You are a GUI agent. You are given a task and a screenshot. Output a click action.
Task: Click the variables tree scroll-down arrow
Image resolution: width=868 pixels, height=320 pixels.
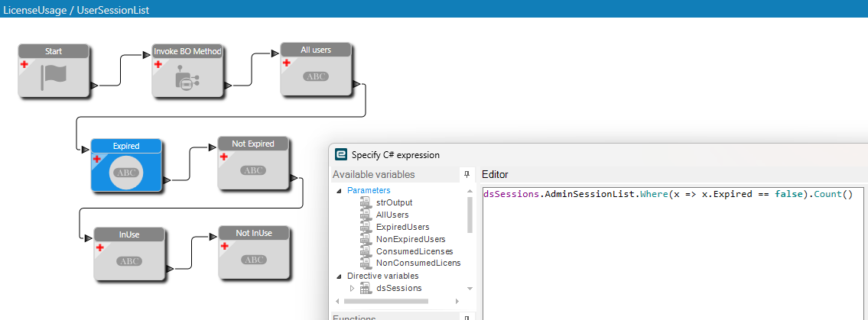pos(470,289)
